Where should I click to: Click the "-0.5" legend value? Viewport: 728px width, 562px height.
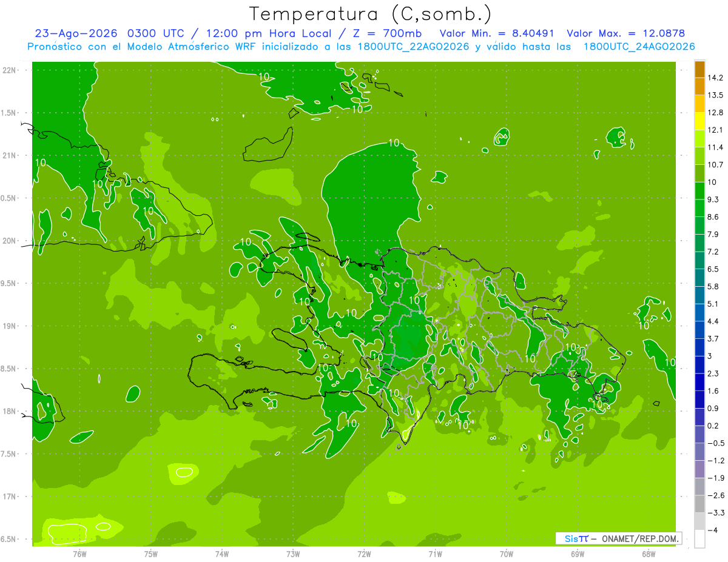click(716, 443)
